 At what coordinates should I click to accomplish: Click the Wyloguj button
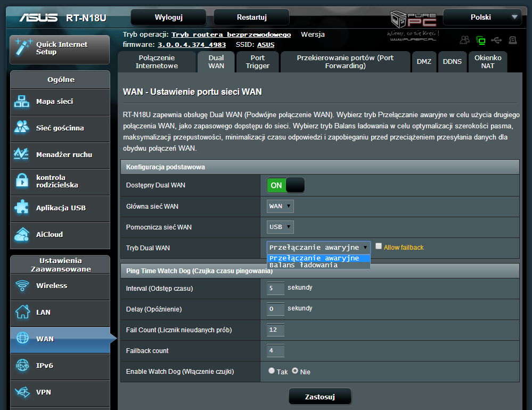[169, 17]
